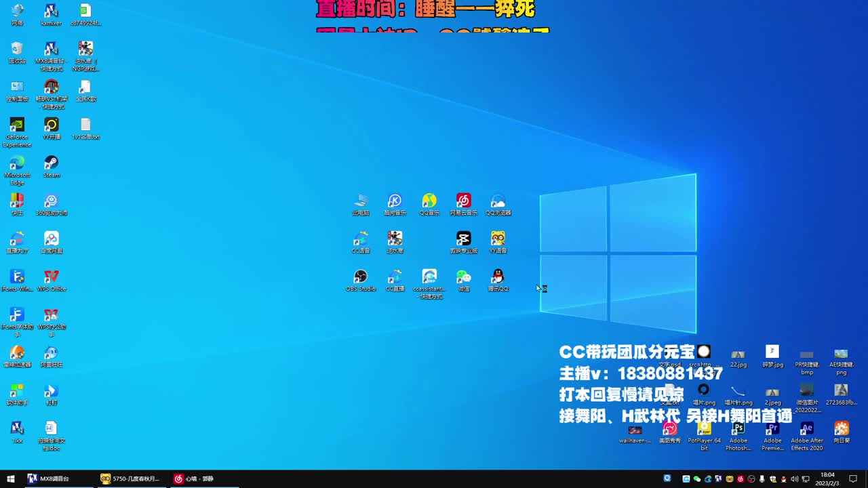
Task: Open the volume speaker tray icon
Action: tap(795, 479)
